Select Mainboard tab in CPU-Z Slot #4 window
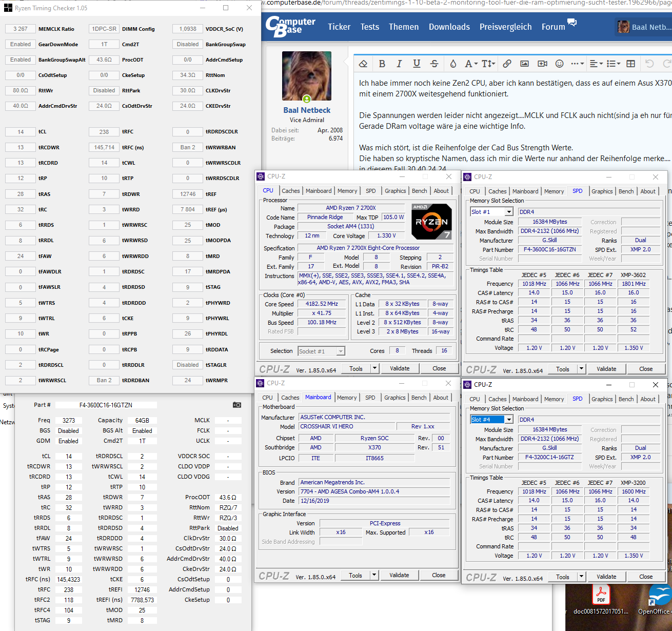 pos(525,399)
